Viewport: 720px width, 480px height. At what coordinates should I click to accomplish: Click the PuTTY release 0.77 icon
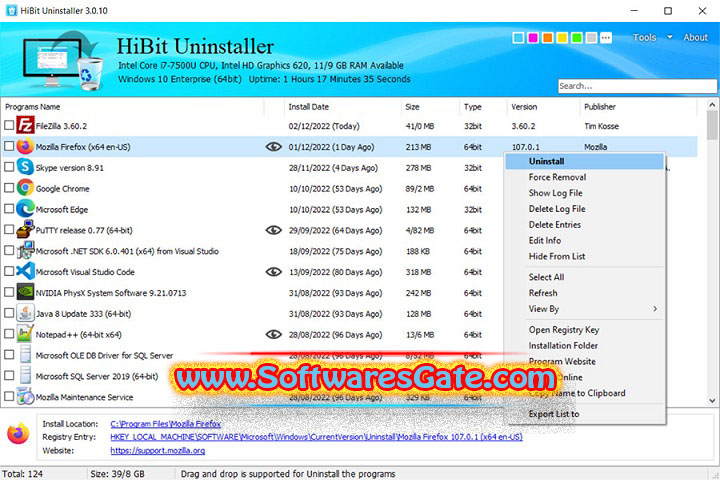(25, 230)
